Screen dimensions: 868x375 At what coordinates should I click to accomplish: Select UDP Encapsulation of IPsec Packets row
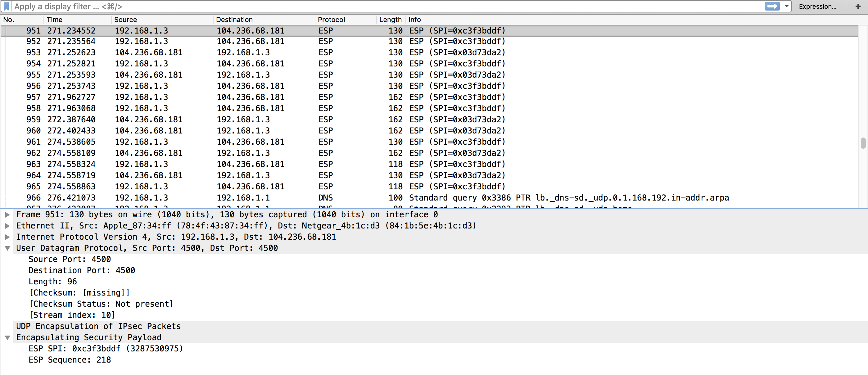tap(98, 326)
